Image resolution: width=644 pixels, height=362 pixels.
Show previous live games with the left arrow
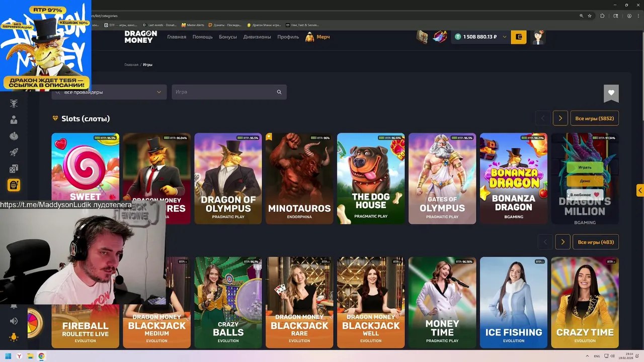[x=545, y=242]
